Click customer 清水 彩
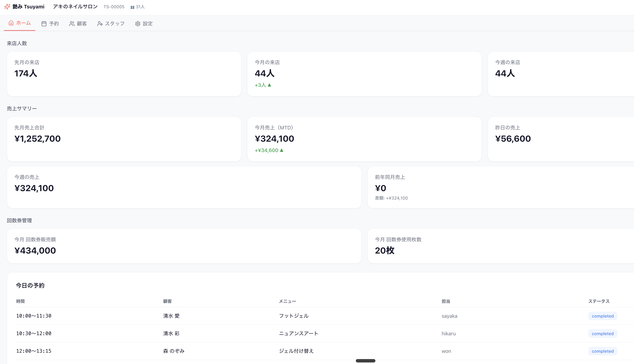This screenshot has width=634, height=364. (x=172, y=334)
